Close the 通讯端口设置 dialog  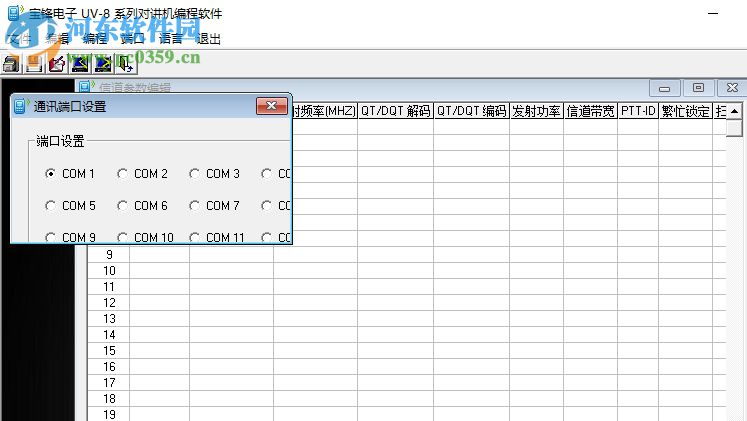click(272, 106)
